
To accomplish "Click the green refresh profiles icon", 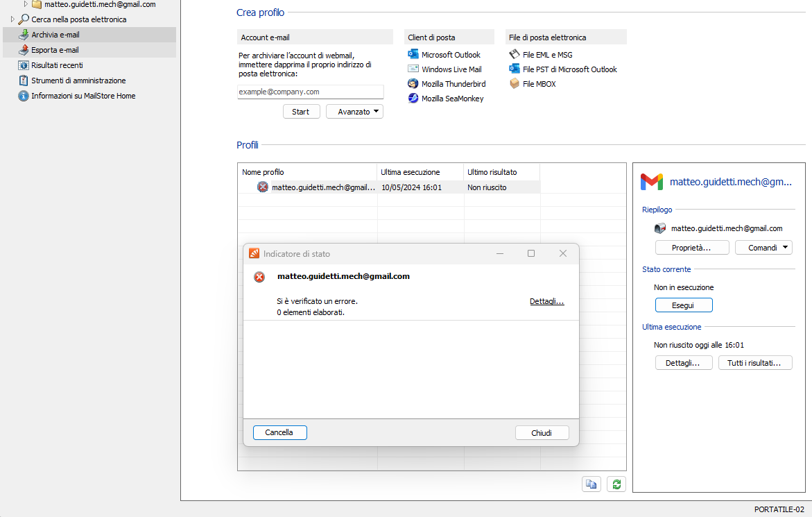I will click(616, 484).
